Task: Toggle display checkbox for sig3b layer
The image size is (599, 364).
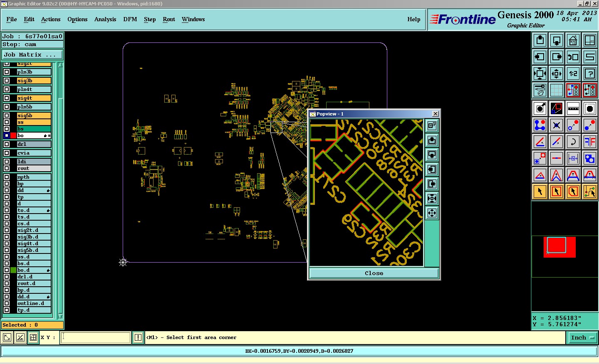Action: pos(7,81)
